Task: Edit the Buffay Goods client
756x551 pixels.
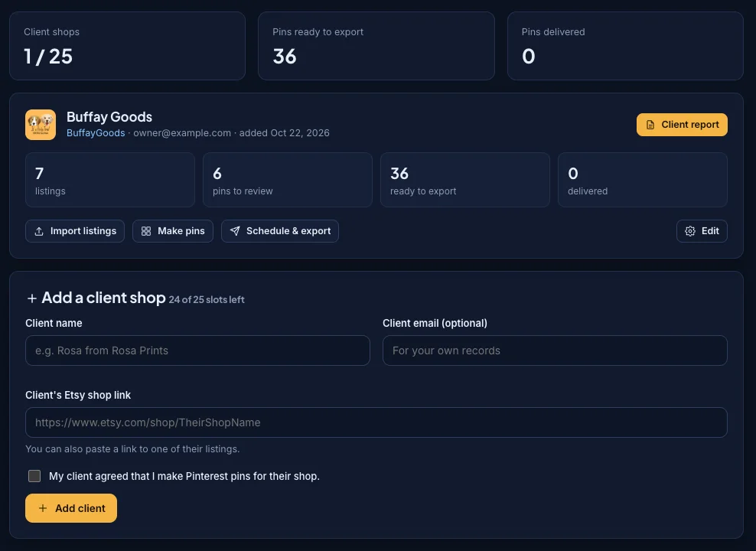Action: [702, 231]
